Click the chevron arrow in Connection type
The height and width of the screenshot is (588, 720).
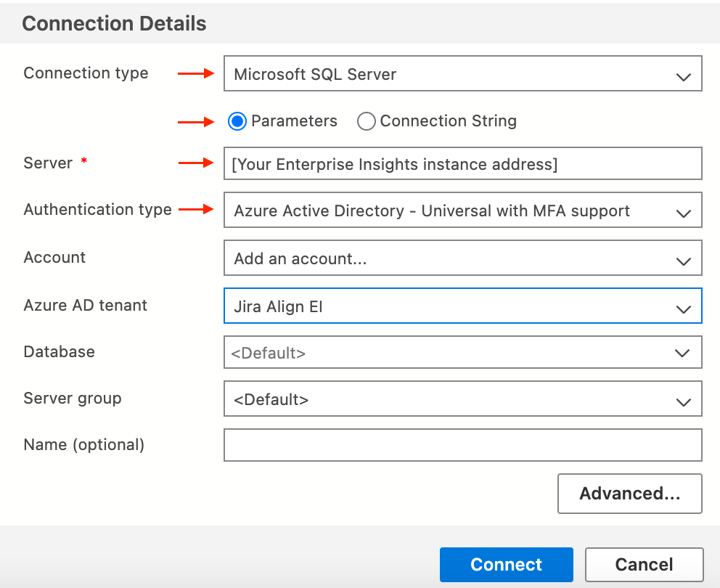coord(683,76)
